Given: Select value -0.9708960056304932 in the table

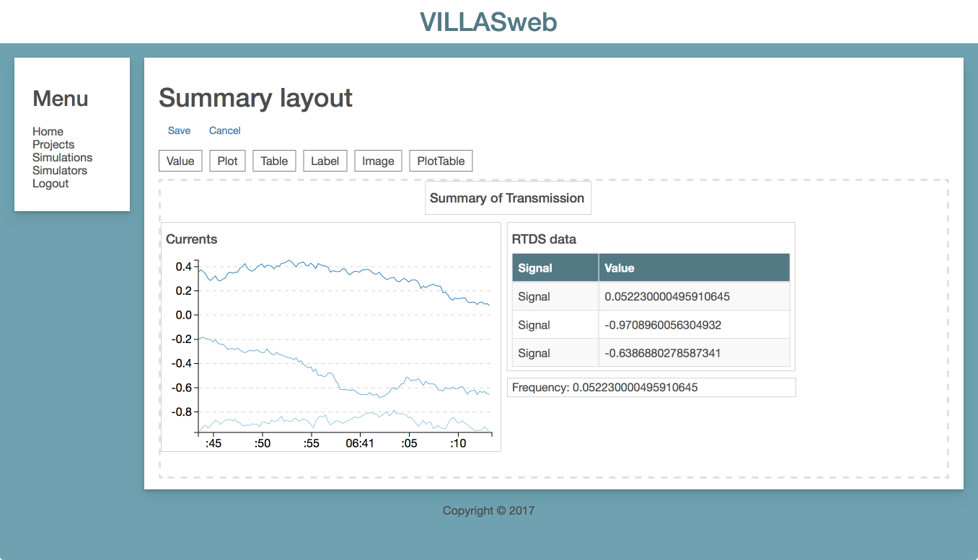Looking at the screenshot, I should click(694, 325).
